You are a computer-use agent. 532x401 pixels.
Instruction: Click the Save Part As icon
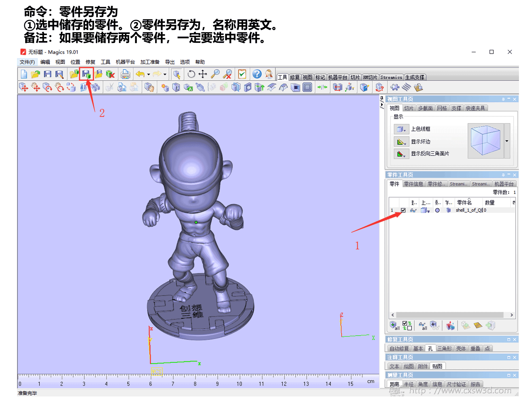point(86,74)
